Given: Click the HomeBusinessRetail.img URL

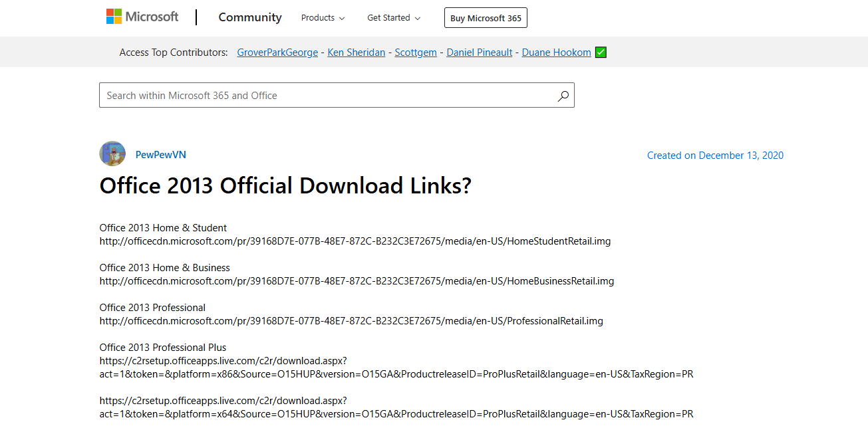Looking at the screenshot, I should click(x=357, y=281).
